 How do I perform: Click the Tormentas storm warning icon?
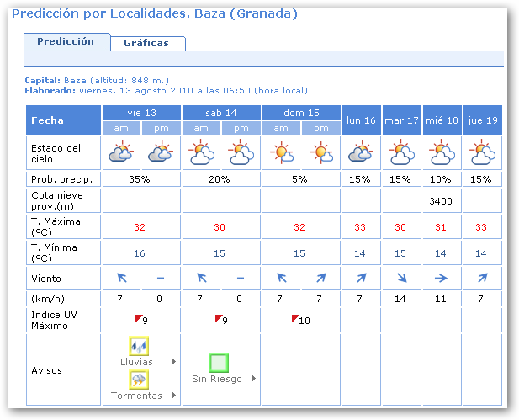click(x=140, y=380)
